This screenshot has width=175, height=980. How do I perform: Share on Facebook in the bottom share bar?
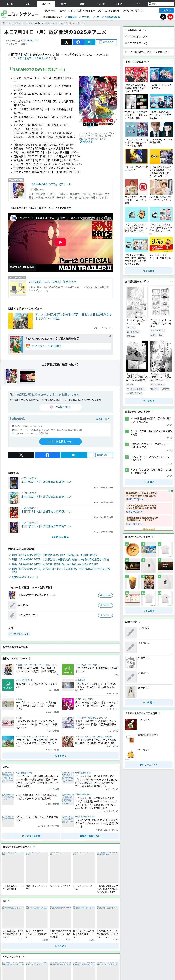[x=47, y=455]
